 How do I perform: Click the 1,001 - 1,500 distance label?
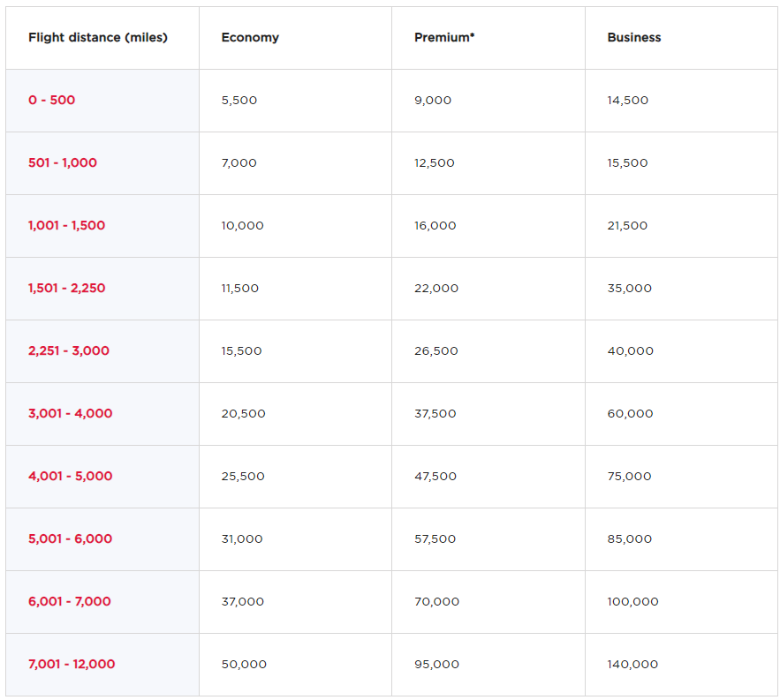(66, 226)
